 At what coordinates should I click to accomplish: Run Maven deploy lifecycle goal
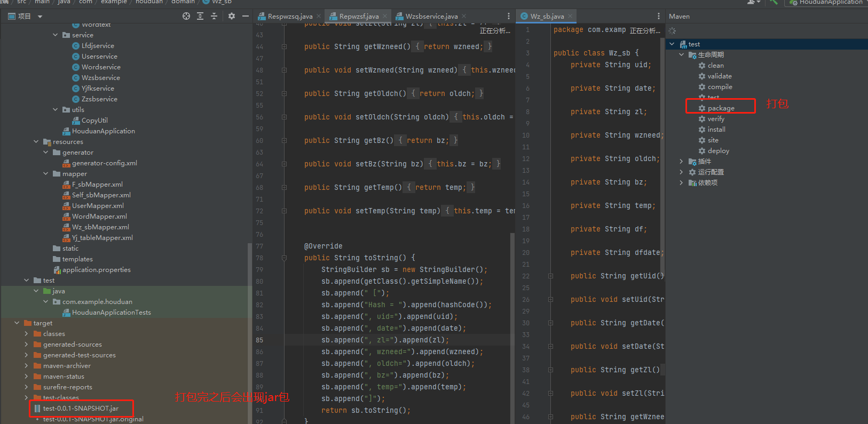(x=714, y=151)
